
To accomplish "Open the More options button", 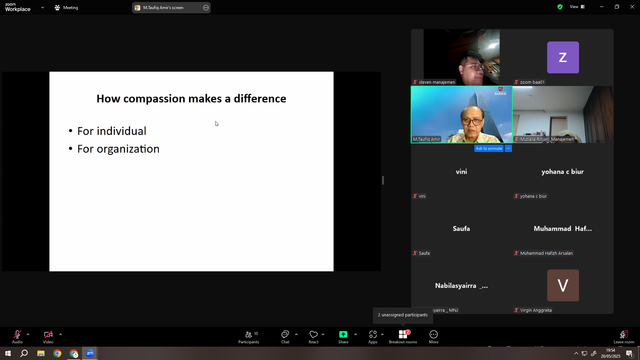I will click(433, 337).
